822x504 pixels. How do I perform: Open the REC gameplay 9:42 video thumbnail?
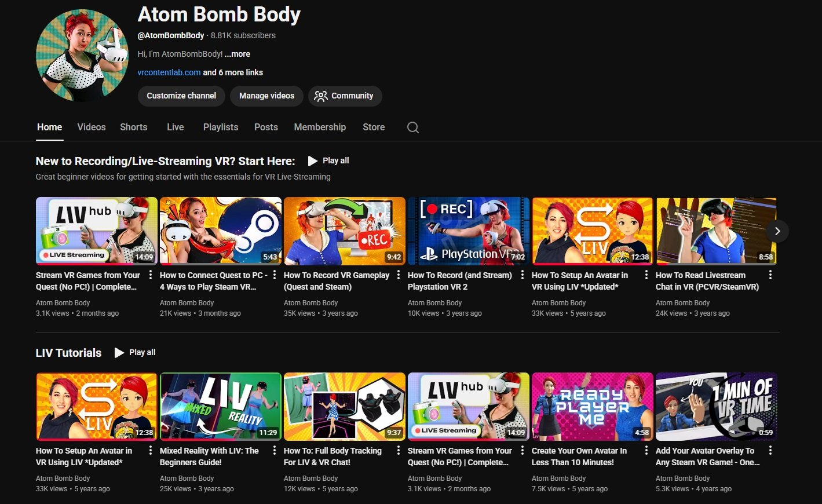345,231
